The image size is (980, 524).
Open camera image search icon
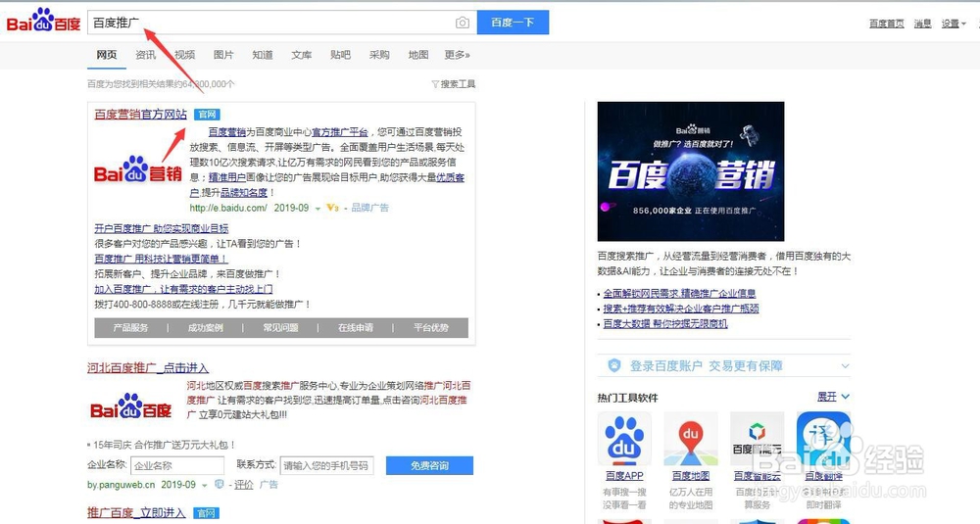click(x=462, y=23)
